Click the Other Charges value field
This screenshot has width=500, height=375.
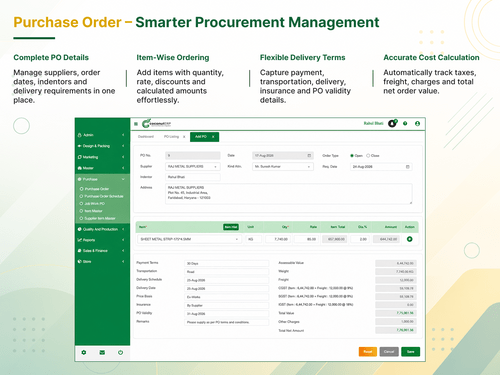[396, 322]
